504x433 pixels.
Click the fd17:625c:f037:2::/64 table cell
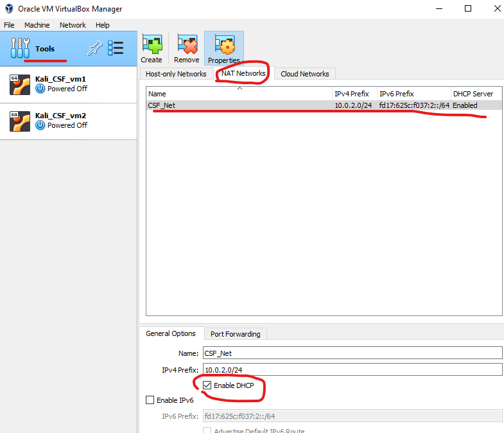[414, 105]
